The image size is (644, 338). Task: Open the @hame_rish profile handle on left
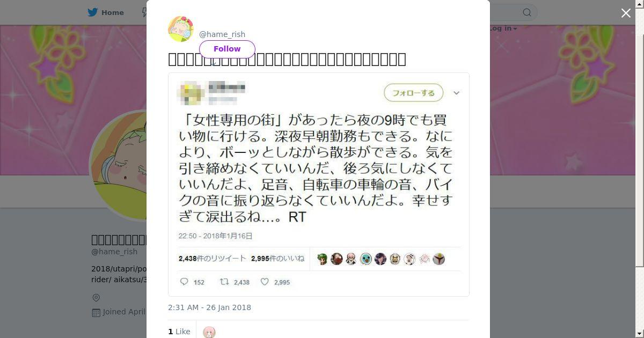pyautogui.click(x=114, y=252)
